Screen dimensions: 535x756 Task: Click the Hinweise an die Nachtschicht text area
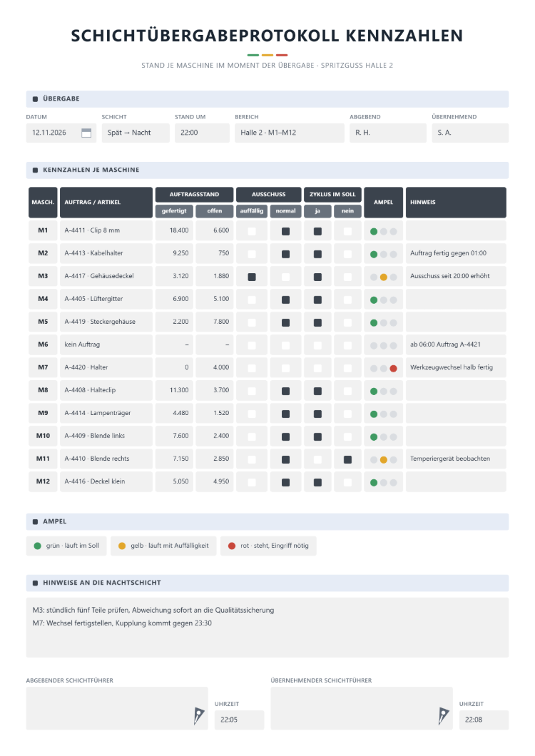point(267,628)
